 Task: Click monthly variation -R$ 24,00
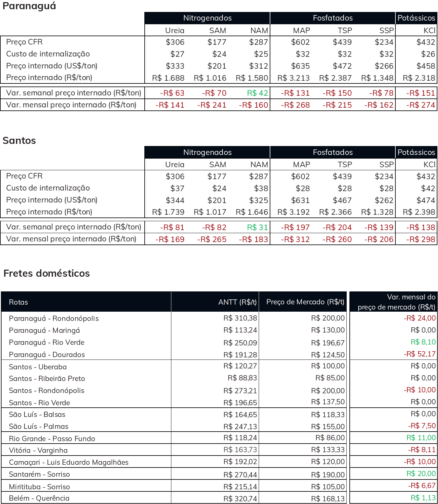[x=420, y=318]
